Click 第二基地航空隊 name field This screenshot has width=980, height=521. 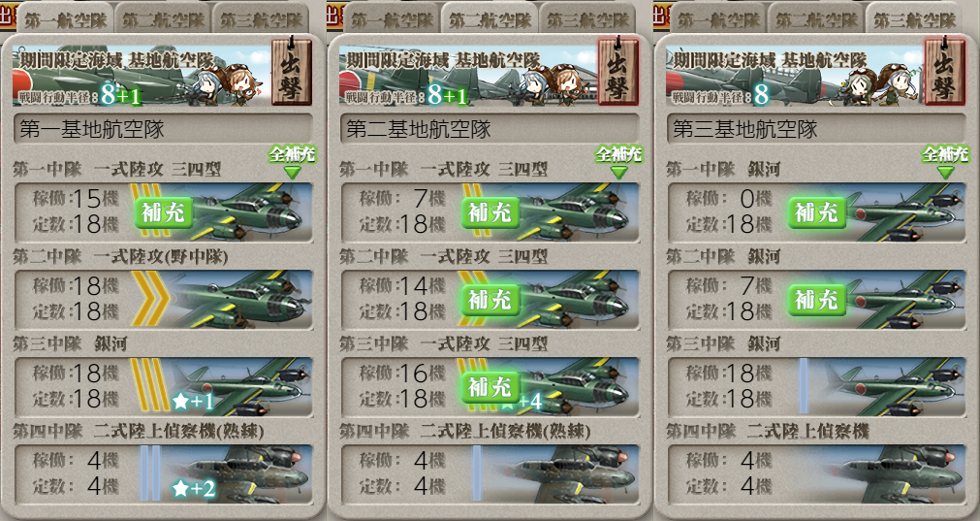[x=490, y=129]
